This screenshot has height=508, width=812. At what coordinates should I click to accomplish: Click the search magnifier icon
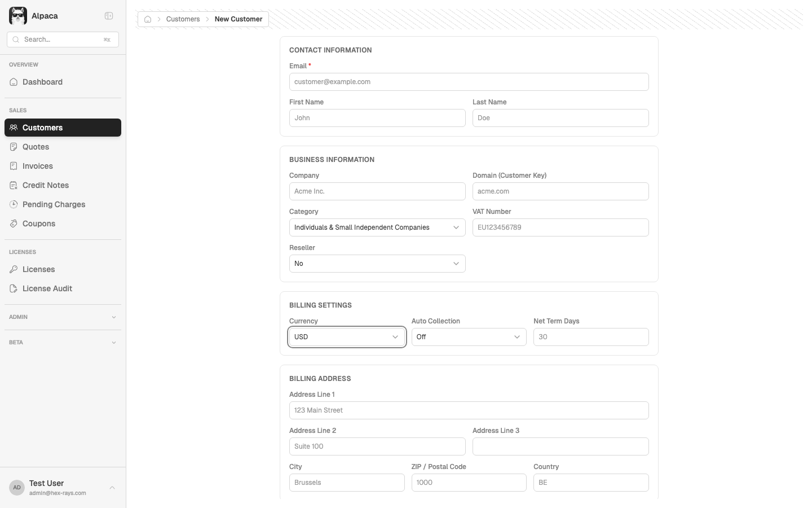tap(16, 40)
